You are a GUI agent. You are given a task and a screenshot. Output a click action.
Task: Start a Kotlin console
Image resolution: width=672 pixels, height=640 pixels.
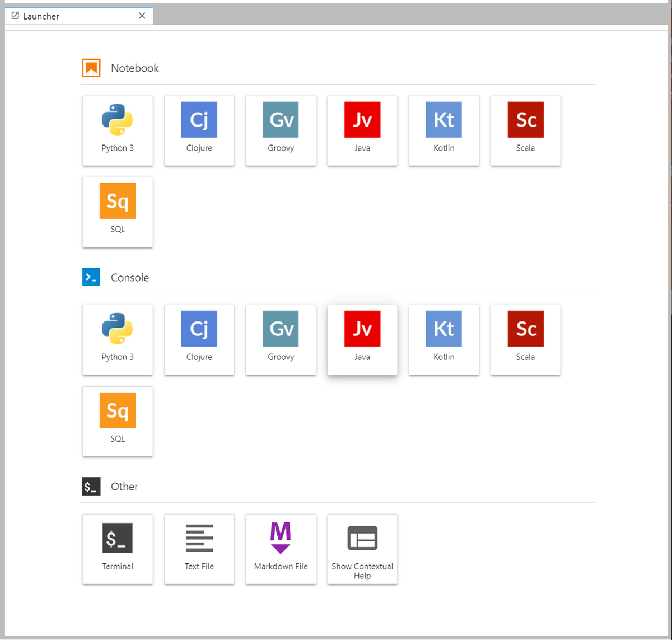(x=444, y=340)
